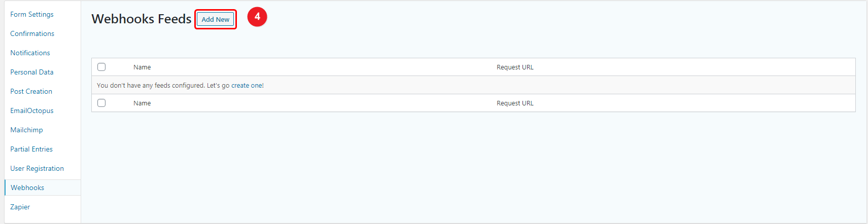This screenshot has height=224, width=868.
Task: Go to the Partial Entries tab
Action: pos(31,149)
